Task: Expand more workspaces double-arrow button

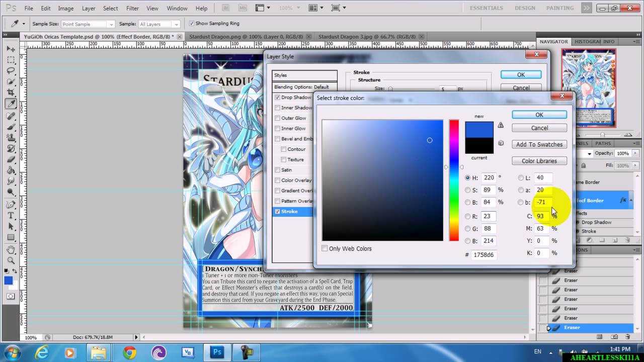Action: 587,8
